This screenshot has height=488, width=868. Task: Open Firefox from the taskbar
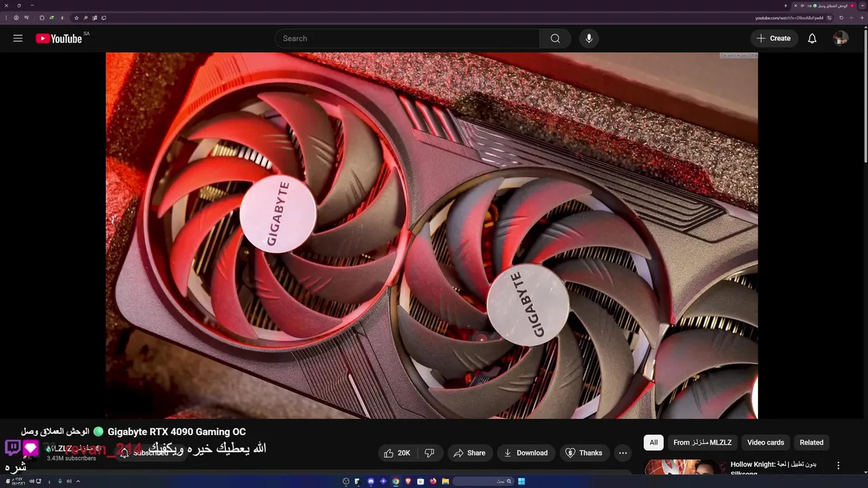point(433,481)
